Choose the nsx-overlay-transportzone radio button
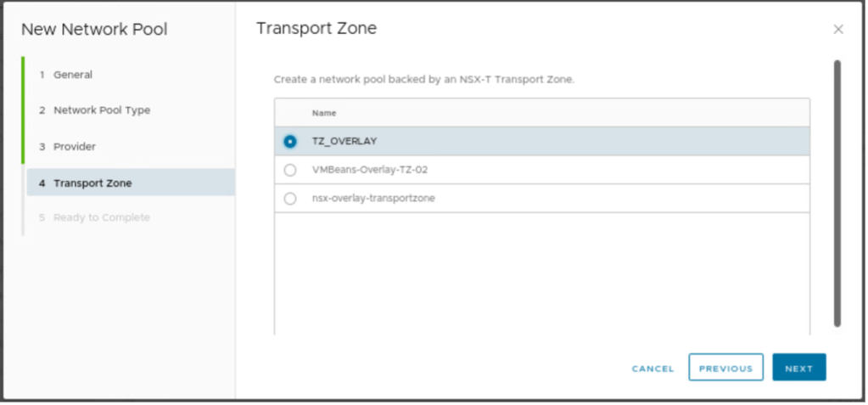Viewport: 868px width, 405px height. [290, 199]
